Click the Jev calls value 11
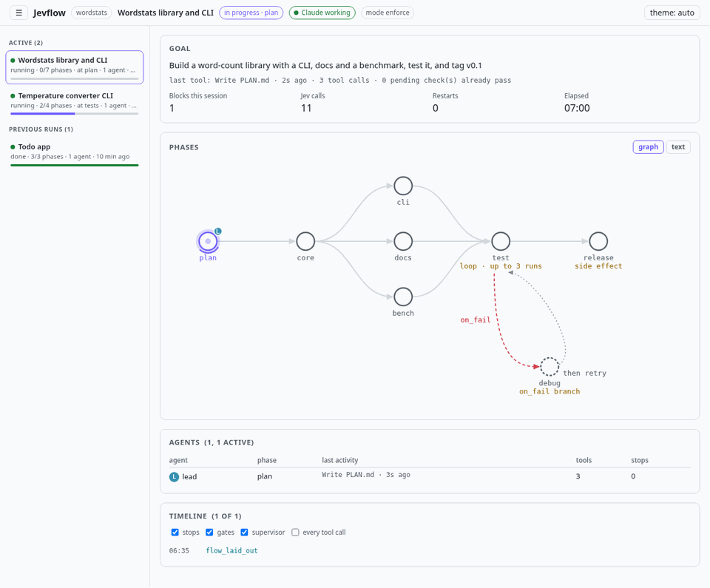This screenshot has width=710, height=588. (306, 108)
